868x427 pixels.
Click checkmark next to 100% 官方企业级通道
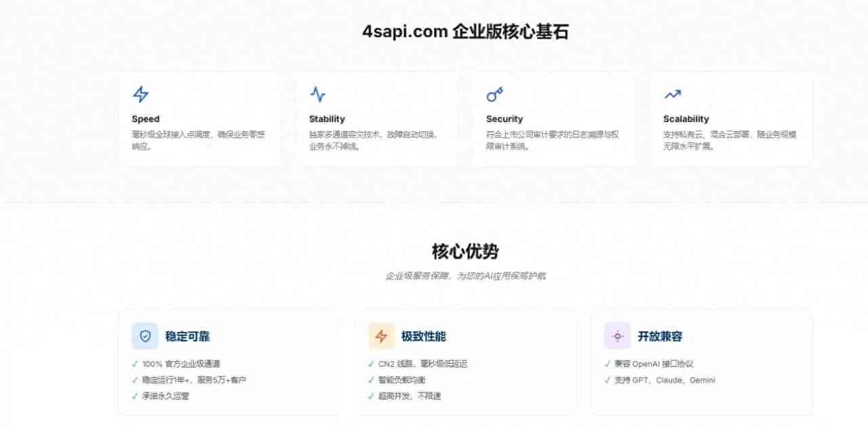coord(135,364)
